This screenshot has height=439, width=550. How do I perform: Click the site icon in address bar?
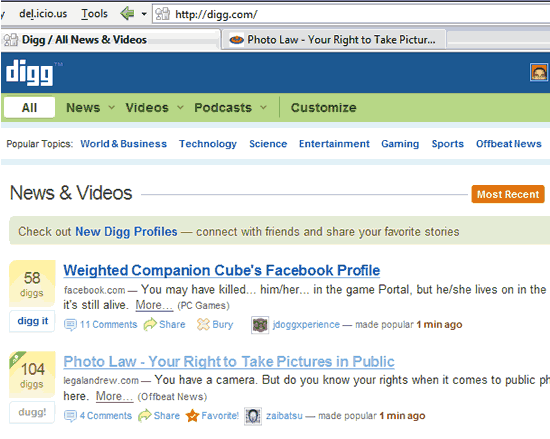(162, 14)
